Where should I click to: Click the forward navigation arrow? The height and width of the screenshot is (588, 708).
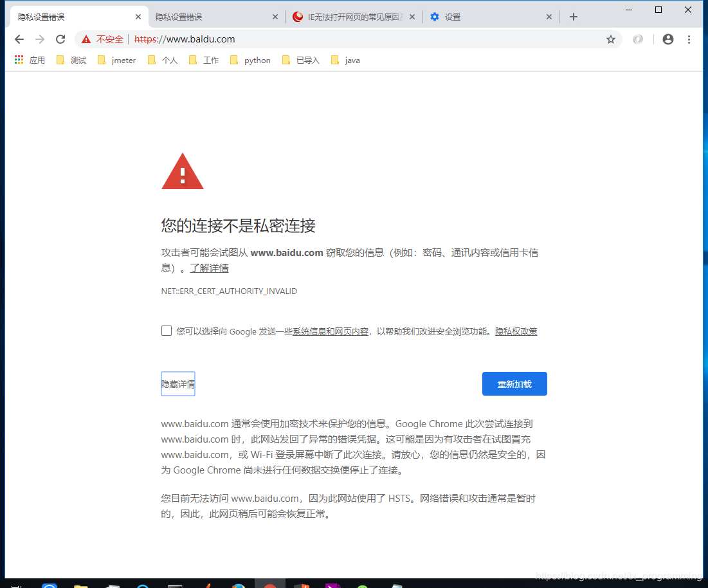click(x=40, y=39)
